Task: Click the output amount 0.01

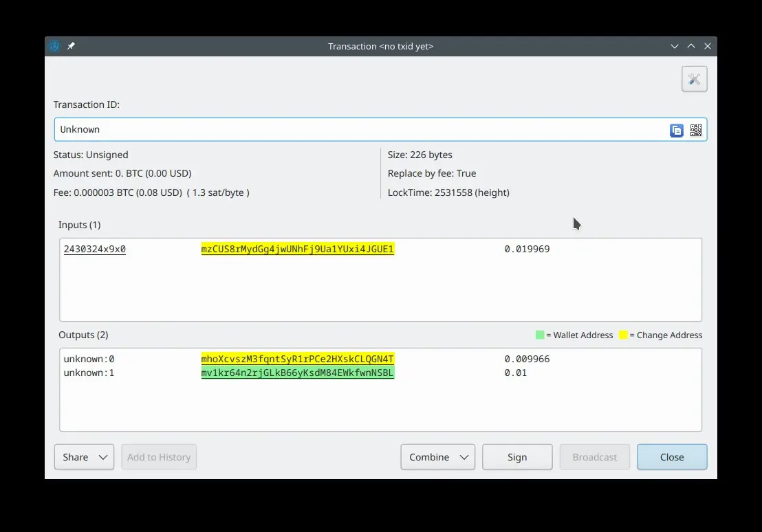Action: [x=515, y=373]
